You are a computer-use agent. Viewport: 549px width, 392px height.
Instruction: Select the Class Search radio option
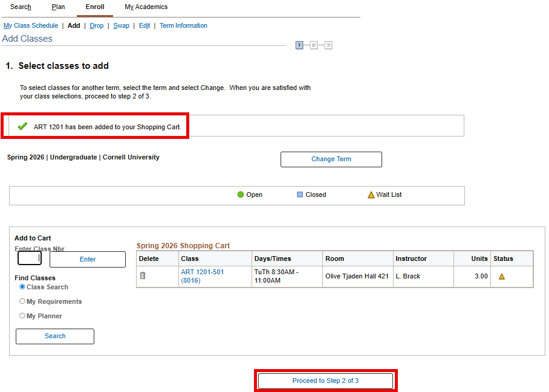[x=22, y=287]
